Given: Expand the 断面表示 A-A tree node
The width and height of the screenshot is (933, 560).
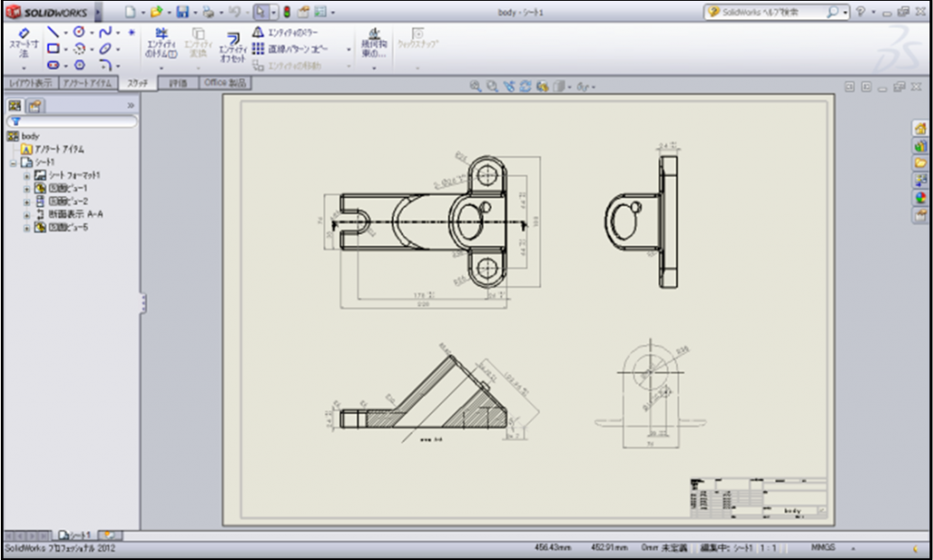Looking at the screenshot, I should click(x=27, y=214).
